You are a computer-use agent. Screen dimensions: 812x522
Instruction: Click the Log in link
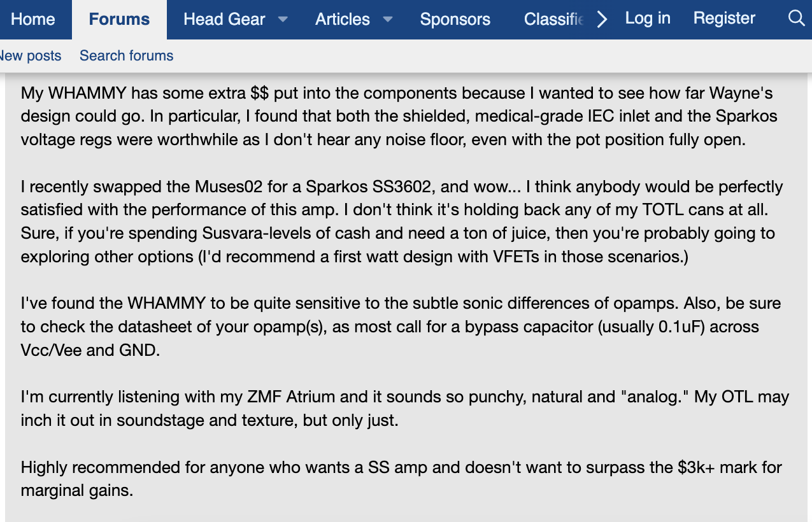pos(648,18)
